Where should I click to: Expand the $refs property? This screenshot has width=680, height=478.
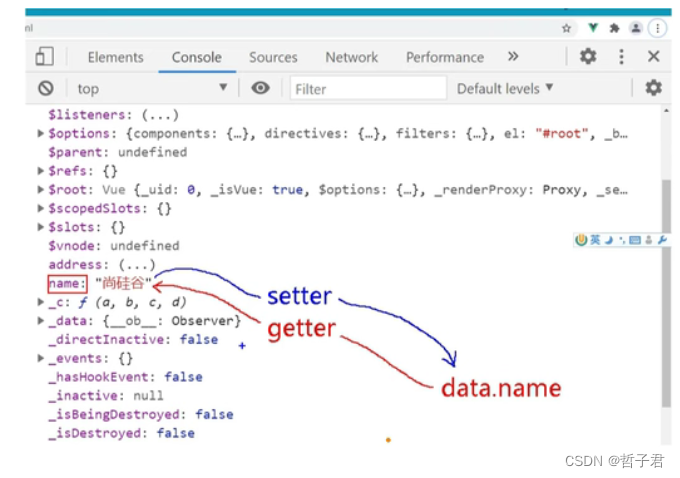pyautogui.click(x=40, y=171)
